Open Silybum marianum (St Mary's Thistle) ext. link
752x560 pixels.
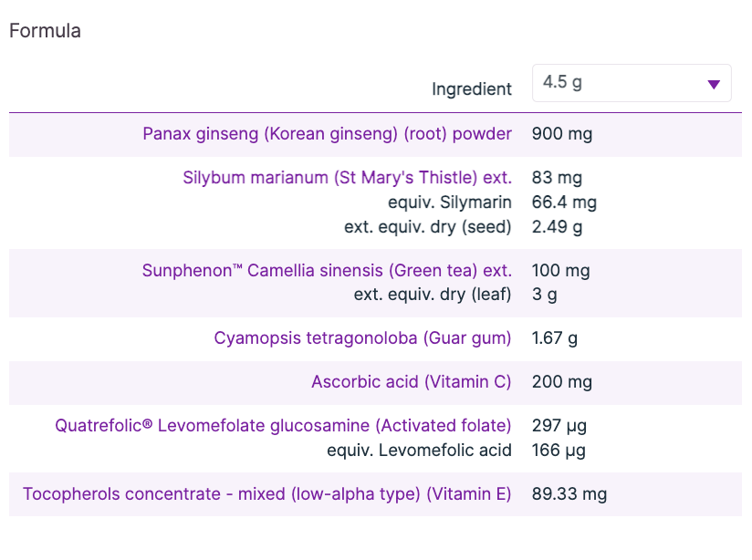click(347, 178)
